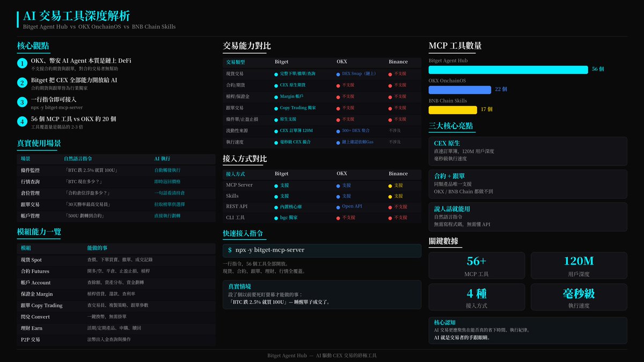Click the numbered circle 4 beside 56 個 MCP 工具

click(x=22, y=121)
